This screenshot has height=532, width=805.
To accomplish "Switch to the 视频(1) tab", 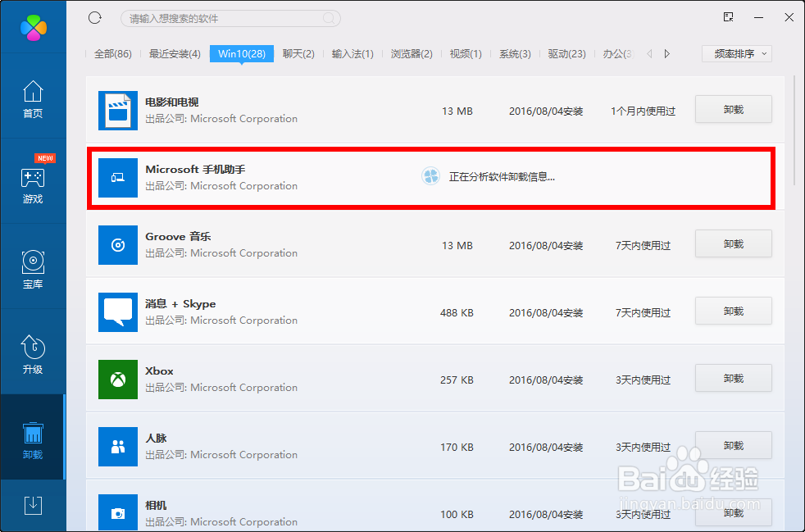I will coord(466,53).
